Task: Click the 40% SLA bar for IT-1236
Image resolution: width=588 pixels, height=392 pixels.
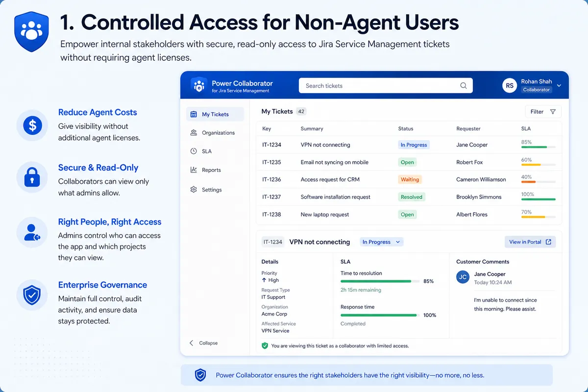Action: click(x=538, y=182)
